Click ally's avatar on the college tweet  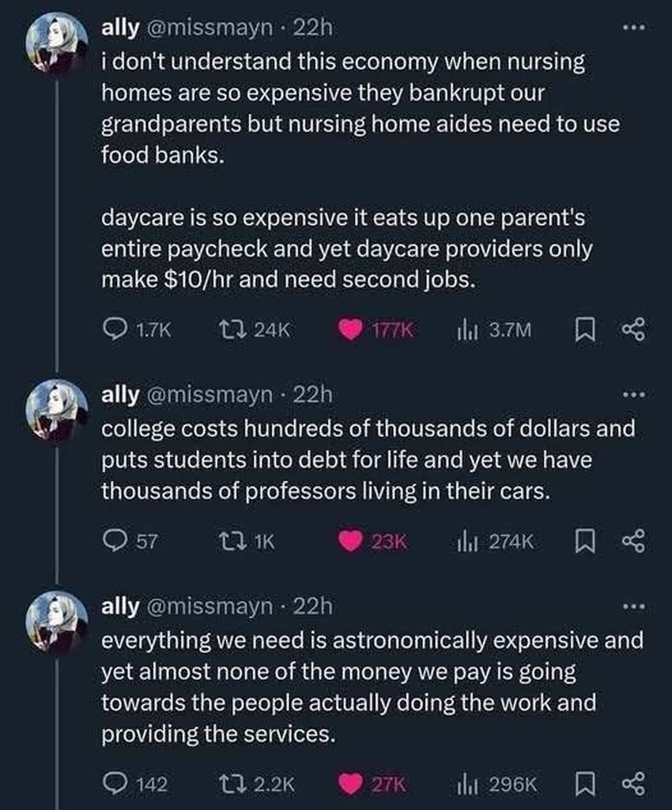[57, 408]
